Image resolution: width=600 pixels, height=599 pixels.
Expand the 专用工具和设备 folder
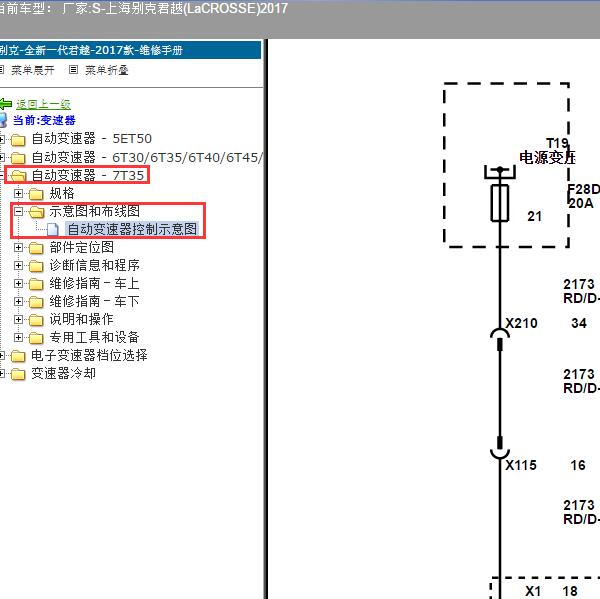18,337
